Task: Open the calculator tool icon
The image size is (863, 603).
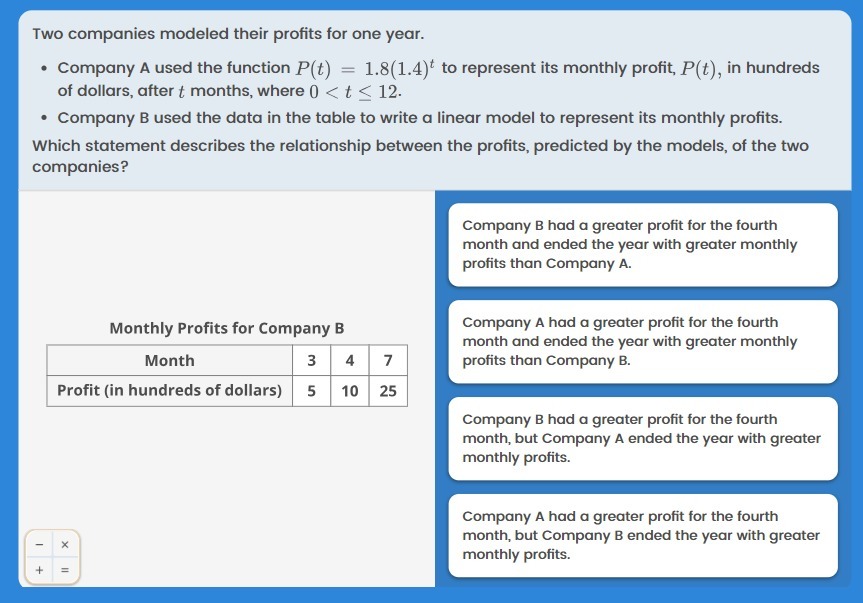Action: pyautogui.click(x=52, y=557)
